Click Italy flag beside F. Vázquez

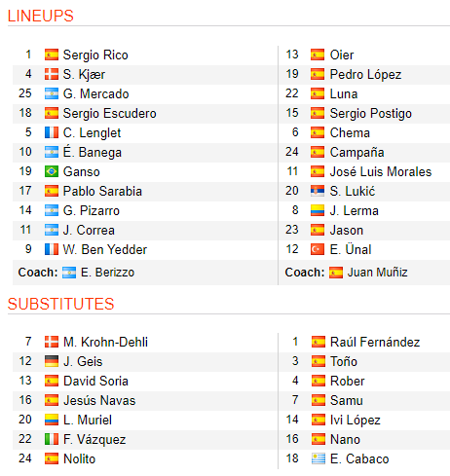coord(52,439)
